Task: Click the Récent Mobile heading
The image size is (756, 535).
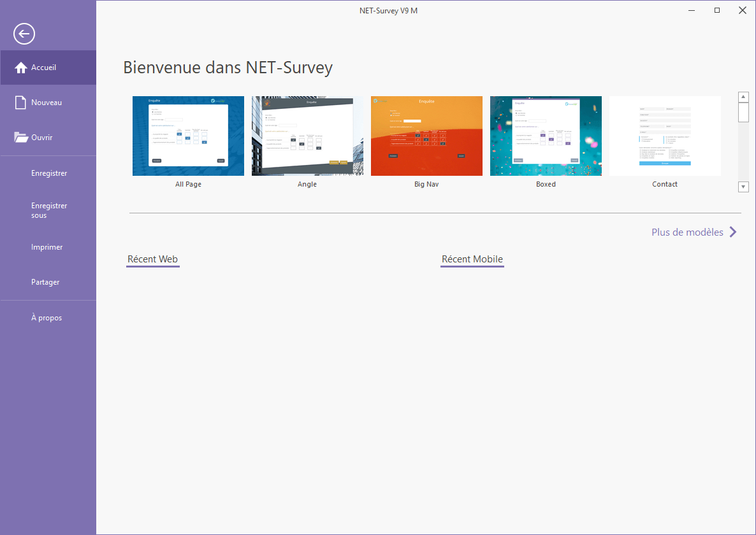Action: click(472, 259)
